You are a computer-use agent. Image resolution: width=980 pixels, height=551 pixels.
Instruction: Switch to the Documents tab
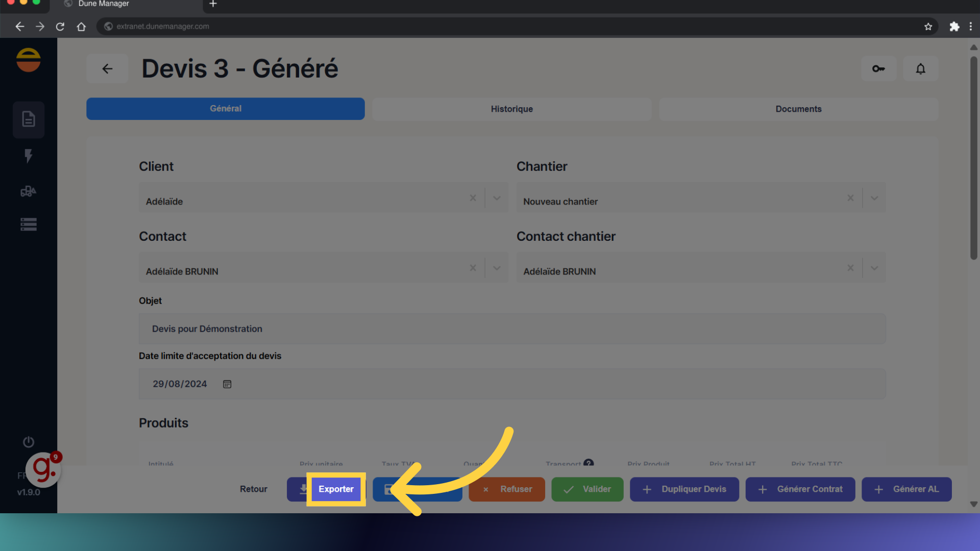coord(798,109)
